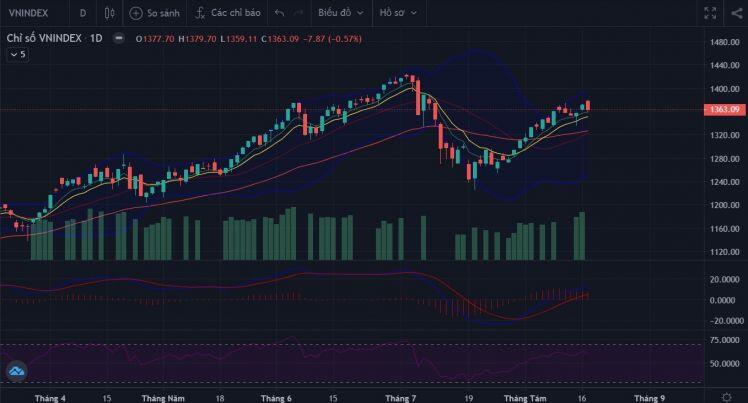This screenshot has height=403, width=748.
Task: Expand the 5 indicators legend chevron
Action: tap(18, 54)
